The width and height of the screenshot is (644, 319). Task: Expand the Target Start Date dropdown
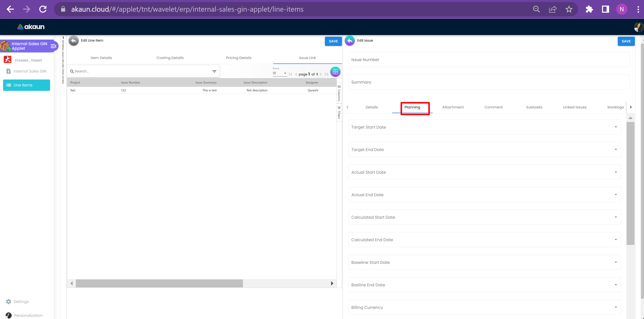pyautogui.click(x=616, y=127)
